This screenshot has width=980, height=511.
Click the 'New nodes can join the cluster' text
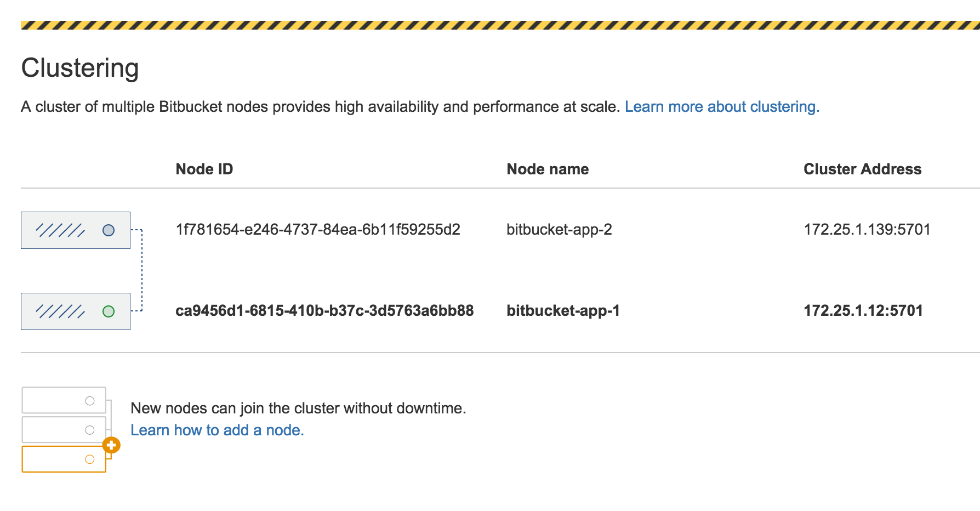pos(298,408)
